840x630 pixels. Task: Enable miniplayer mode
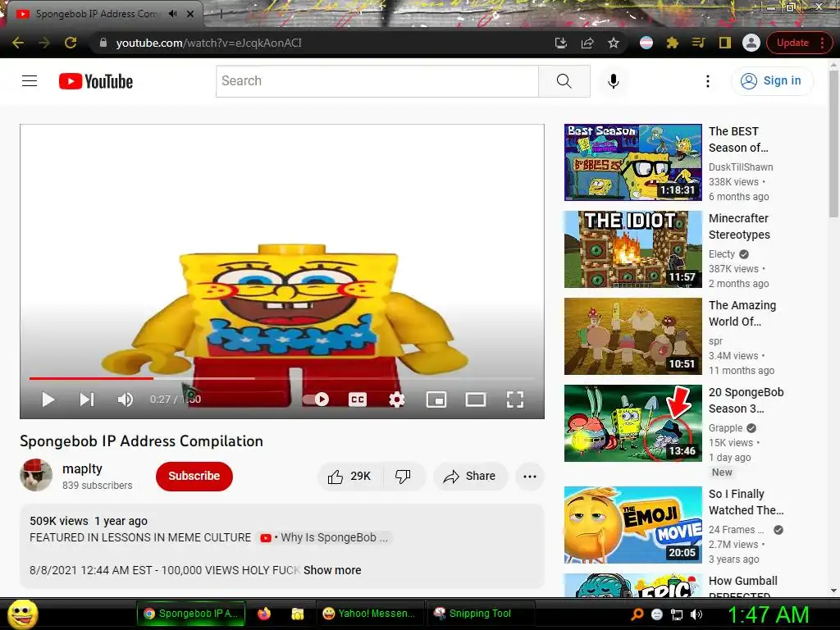436,399
